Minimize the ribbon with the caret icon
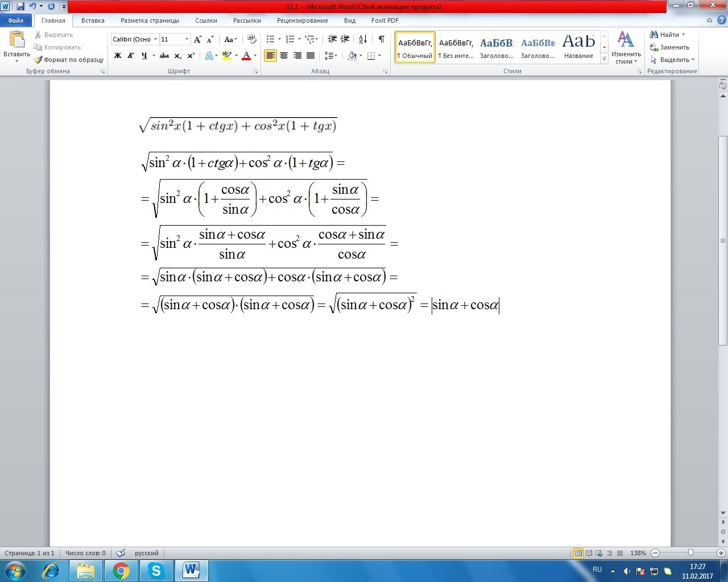The width and height of the screenshot is (728, 582). (709, 20)
